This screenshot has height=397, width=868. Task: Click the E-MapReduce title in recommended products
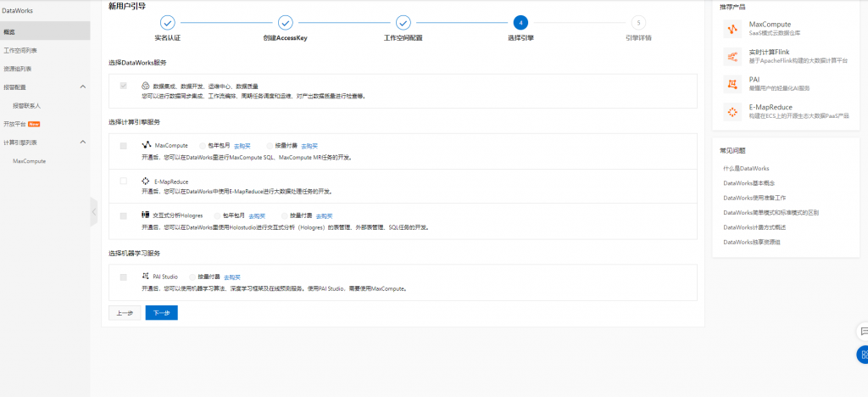(x=771, y=107)
